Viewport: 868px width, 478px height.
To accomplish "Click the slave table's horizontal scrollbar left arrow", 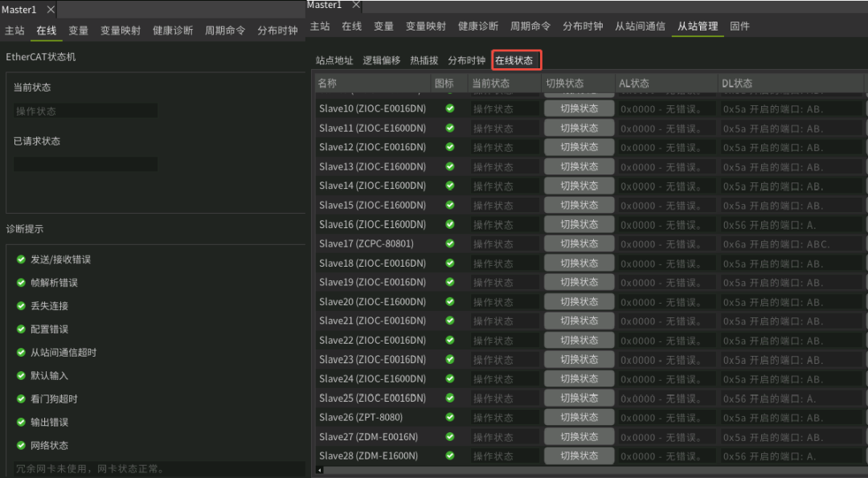I will [x=319, y=470].
